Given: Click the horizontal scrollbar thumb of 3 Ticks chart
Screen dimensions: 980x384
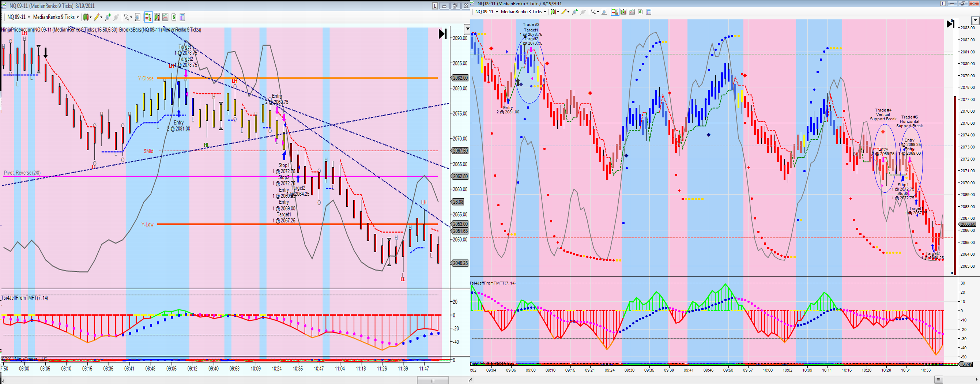Looking at the screenshot, I should [939, 380].
